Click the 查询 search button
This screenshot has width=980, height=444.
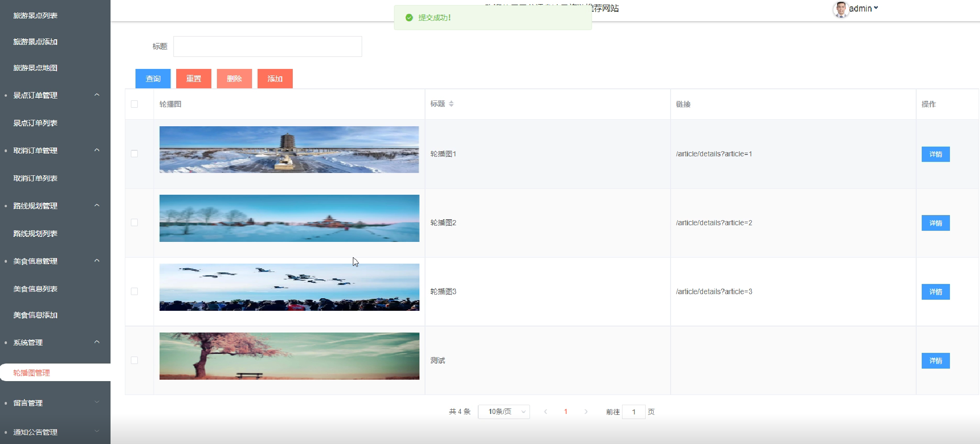153,79
